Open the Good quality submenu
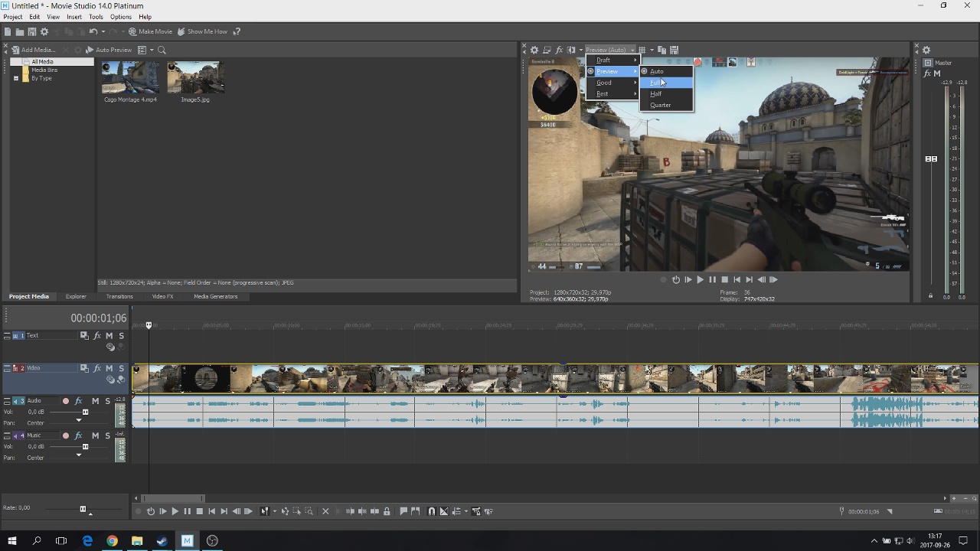 point(612,83)
